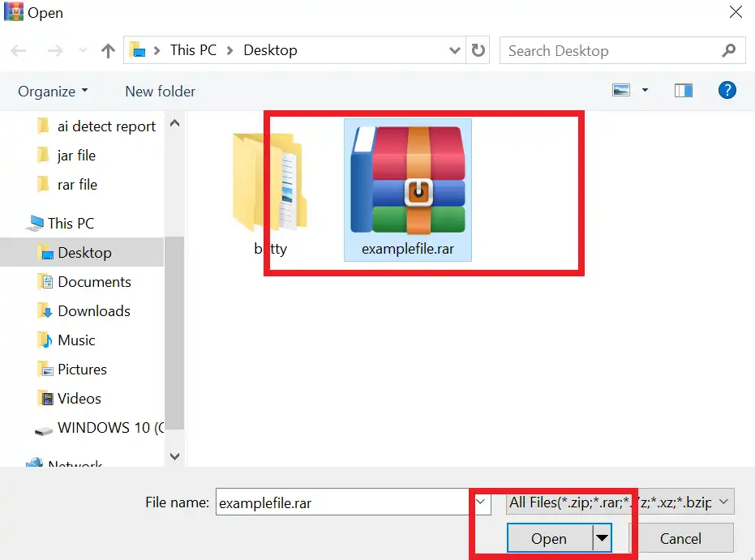Click the sidebar scroll up arrow
Viewport: 755px width, 560px height.
pos(175,124)
